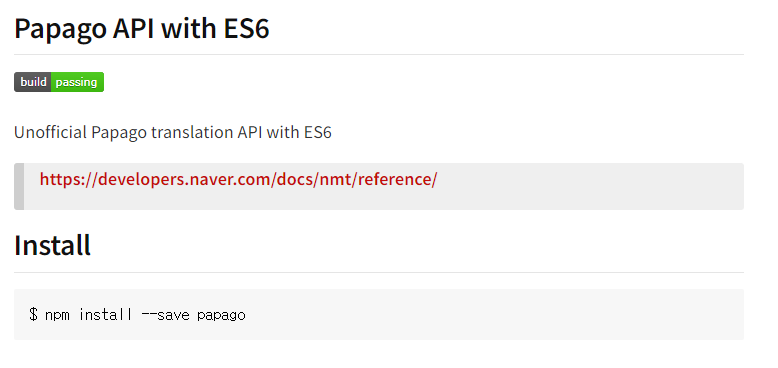Click the npm install command code block

[379, 314]
